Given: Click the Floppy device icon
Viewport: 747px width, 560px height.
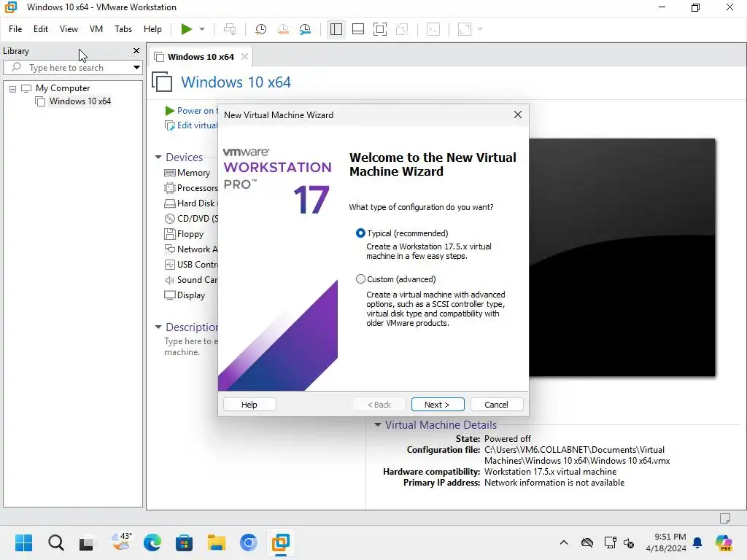Looking at the screenshot, I should point(169,234).
